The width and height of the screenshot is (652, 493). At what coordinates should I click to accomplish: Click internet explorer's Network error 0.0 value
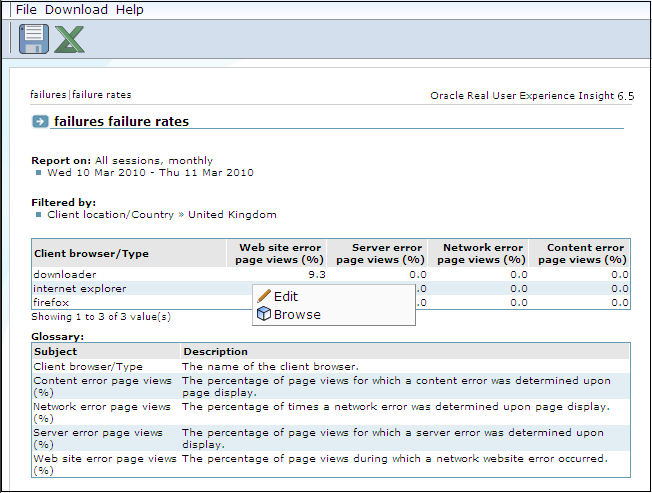(519, 288)
